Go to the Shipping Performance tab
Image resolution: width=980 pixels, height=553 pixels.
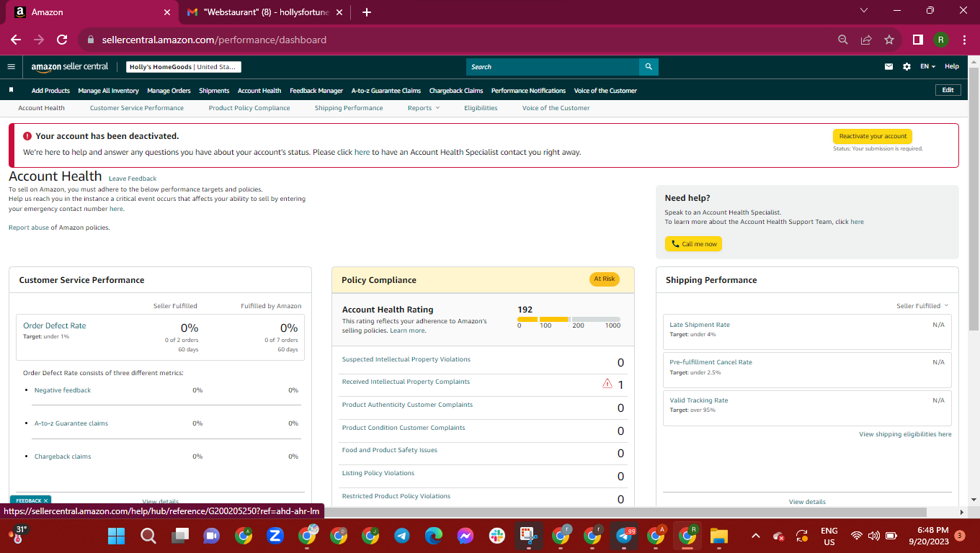(349, 108)
